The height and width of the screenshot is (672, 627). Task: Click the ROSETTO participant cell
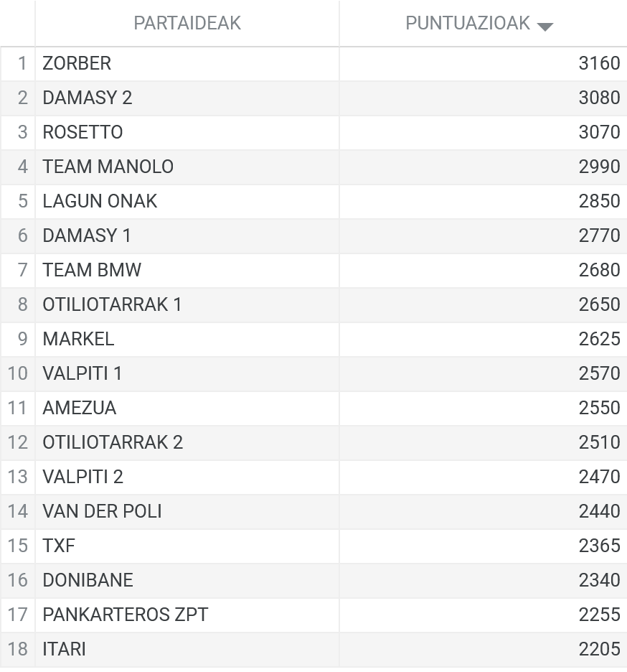pos(187,132)
